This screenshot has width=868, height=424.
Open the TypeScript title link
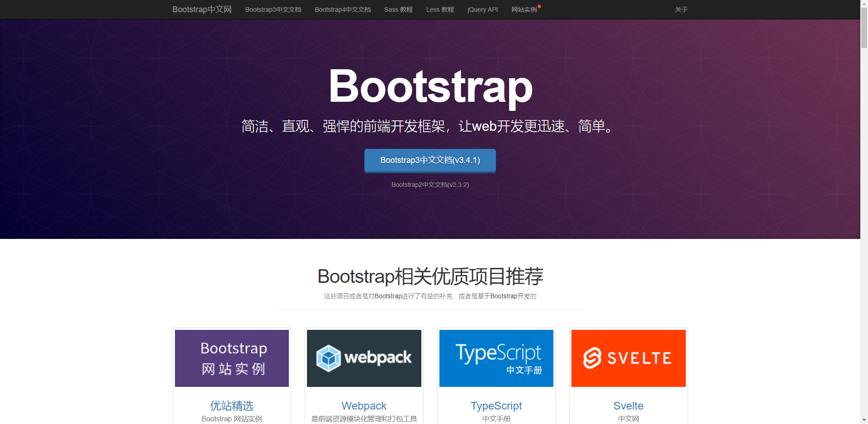pyautogui.click(x=496, y=406)
